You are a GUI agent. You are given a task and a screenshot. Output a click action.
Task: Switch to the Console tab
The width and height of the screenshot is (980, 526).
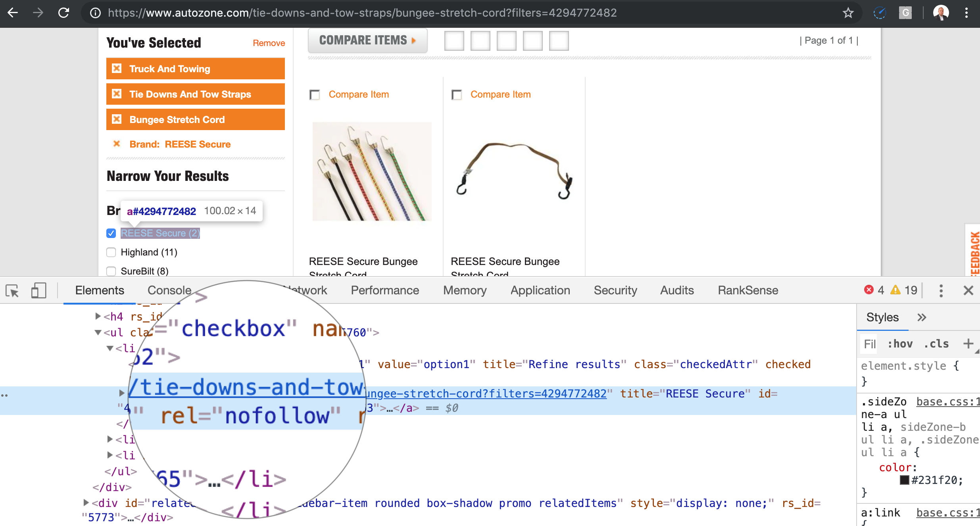(169, 290)
